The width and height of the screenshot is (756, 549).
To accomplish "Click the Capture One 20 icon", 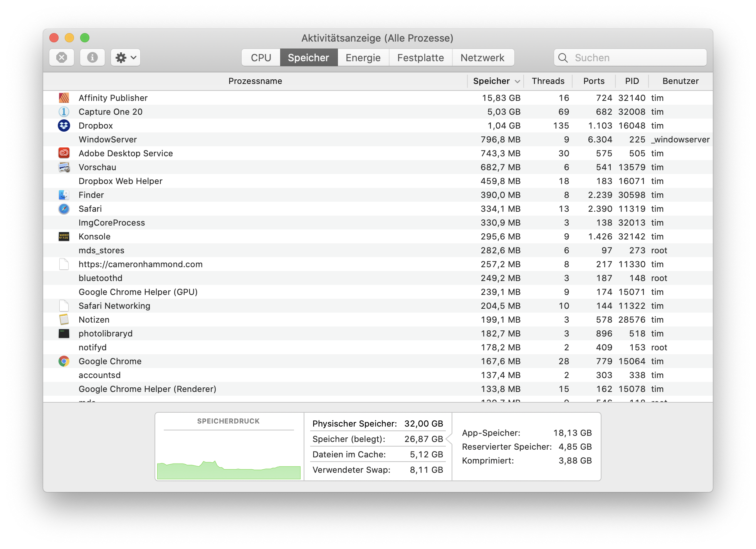I will click(64, 112).
